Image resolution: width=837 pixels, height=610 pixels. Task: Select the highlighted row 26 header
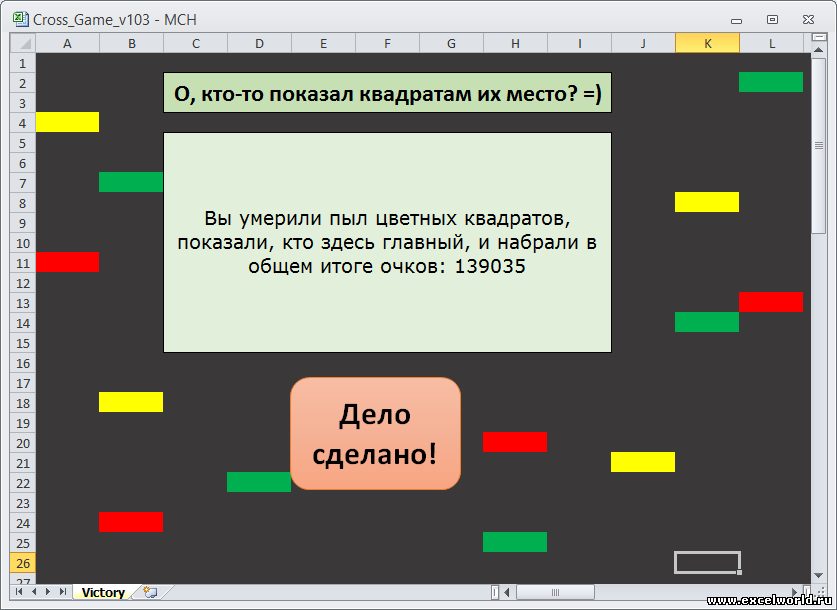pos(22,563)
